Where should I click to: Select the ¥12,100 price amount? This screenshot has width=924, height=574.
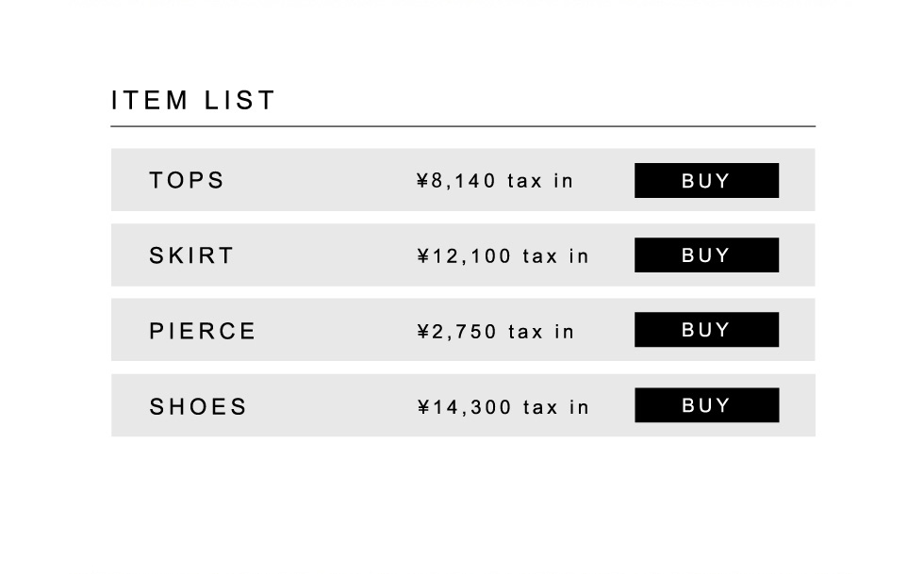point(463,256)
